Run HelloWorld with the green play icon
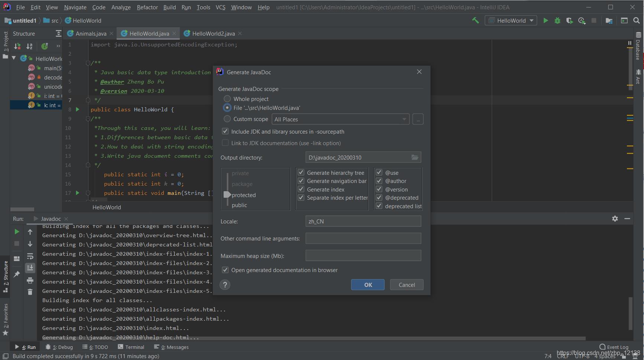Viewport: 644px width, 360px height. click(545, 20)
